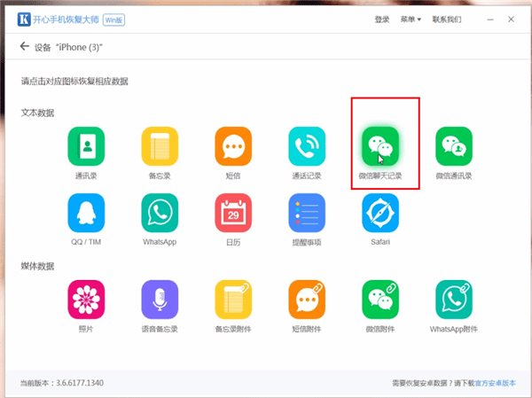Open 照片 photos recovery icon
The image size is (532, 398).
point(87,300)
